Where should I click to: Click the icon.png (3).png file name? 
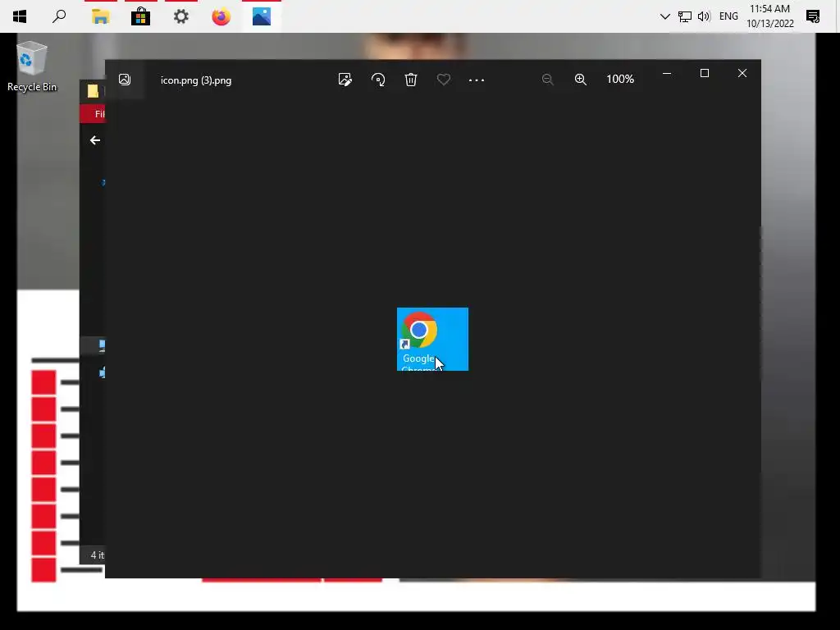[x=196, y=80]
